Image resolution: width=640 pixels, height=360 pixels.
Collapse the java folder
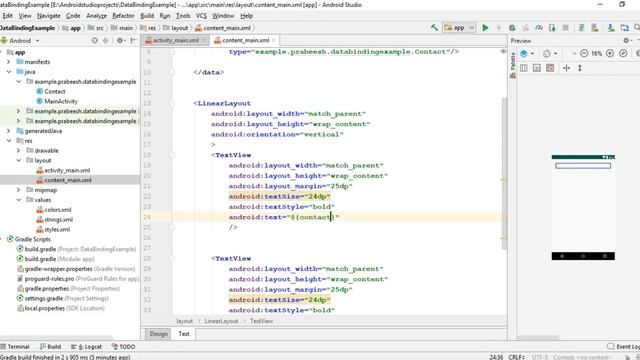click(x=8, y=72)
